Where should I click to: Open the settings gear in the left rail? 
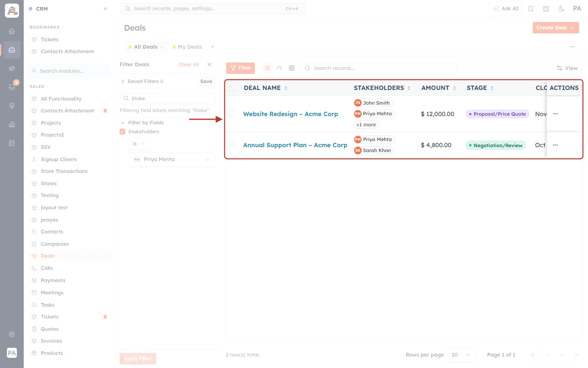pyautogui.click(x=12, y=334)
